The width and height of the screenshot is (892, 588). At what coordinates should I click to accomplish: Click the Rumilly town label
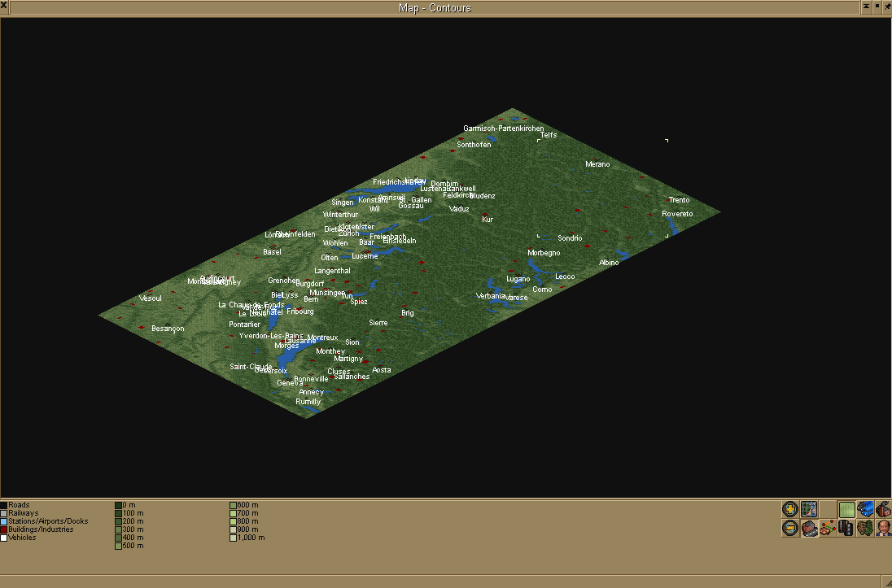click(x=308, y=402)
